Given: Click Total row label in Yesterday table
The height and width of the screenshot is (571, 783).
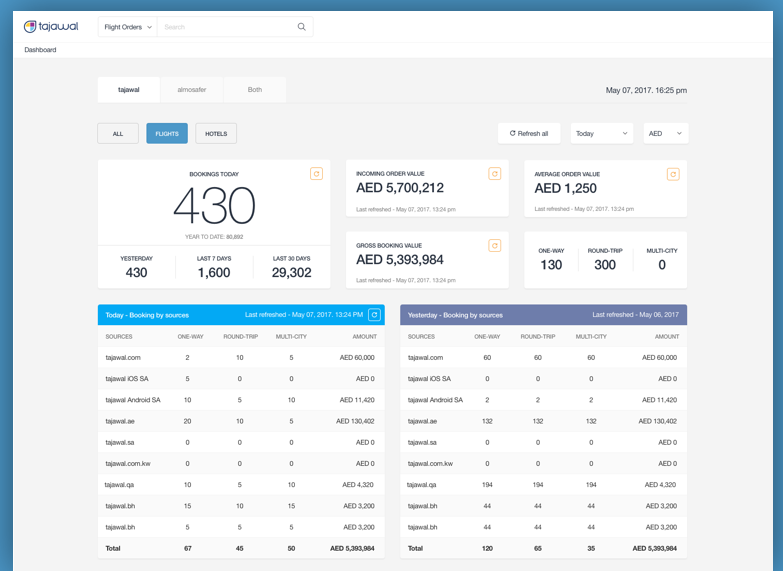Looking at the screenshot, I should pyautogui.click(x=415, y=549).
